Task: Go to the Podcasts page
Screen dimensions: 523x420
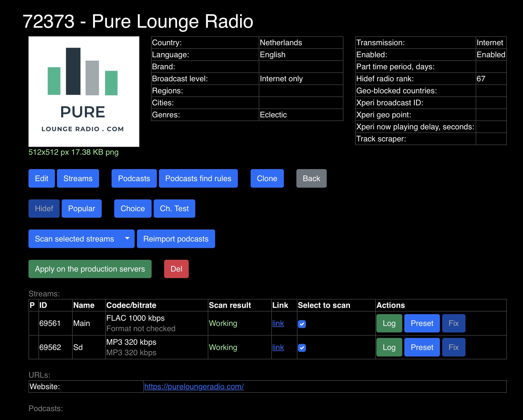Action: pyautogui.click(x=134, y=178)
